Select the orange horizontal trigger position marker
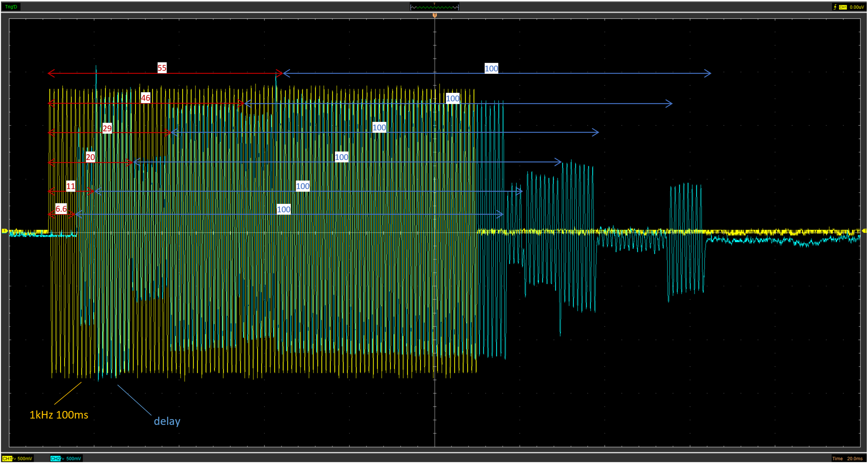The image size is (868, 463). coord(435,15)
